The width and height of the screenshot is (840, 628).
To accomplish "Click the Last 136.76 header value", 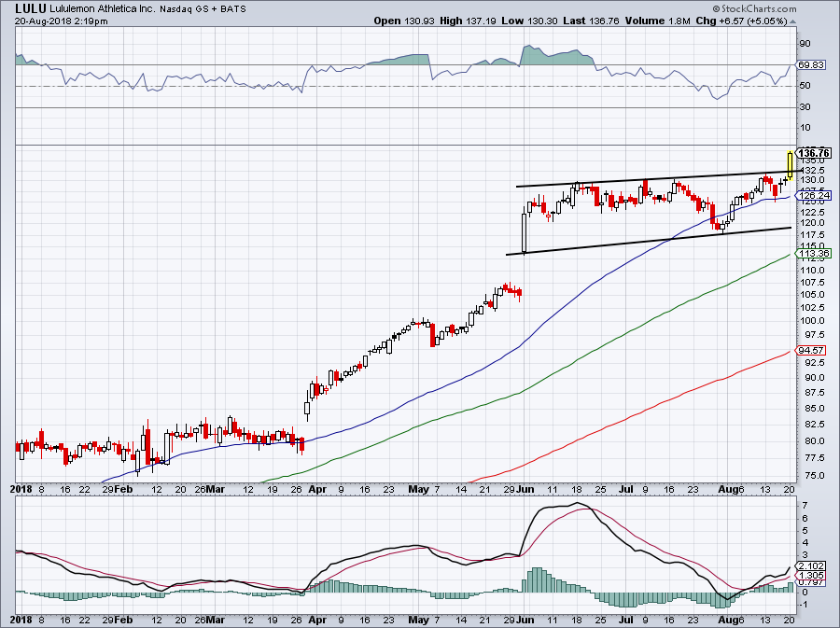I will coord(592,21).
